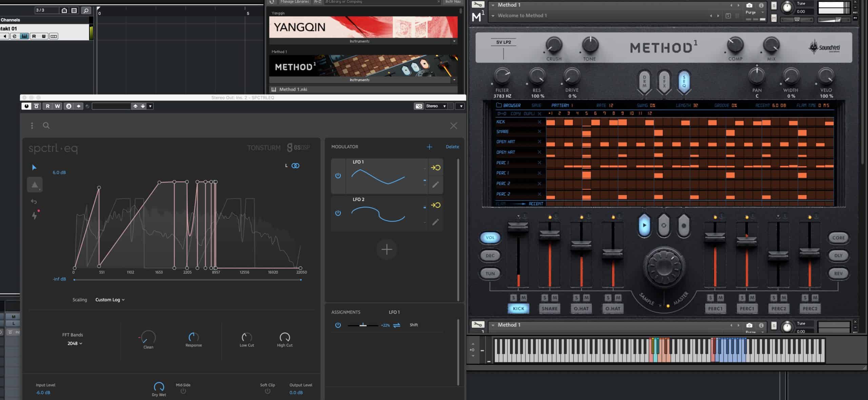Open the sequencer BROWSER
Image resolution: width=868 pixels, height=400 pixels.
coord(508,105)
